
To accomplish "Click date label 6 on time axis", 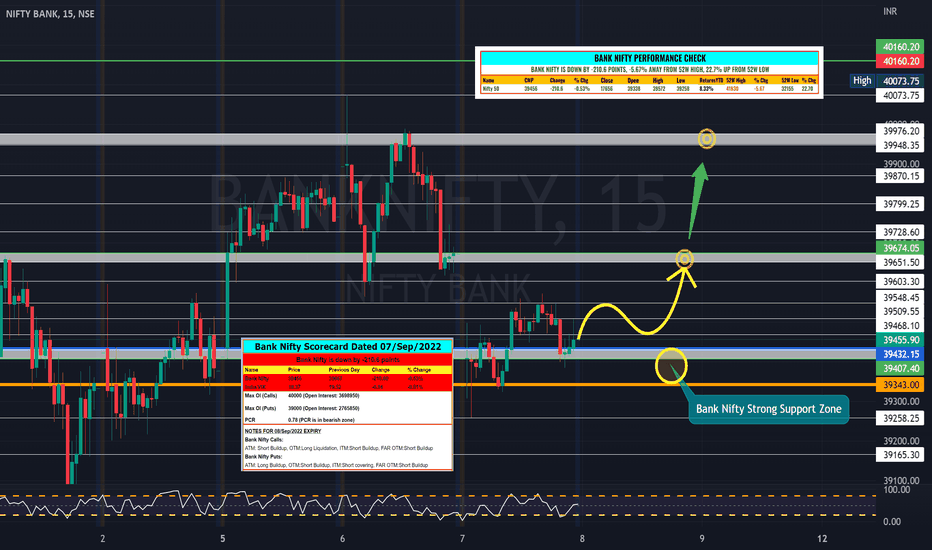I will tap(342, 539).
